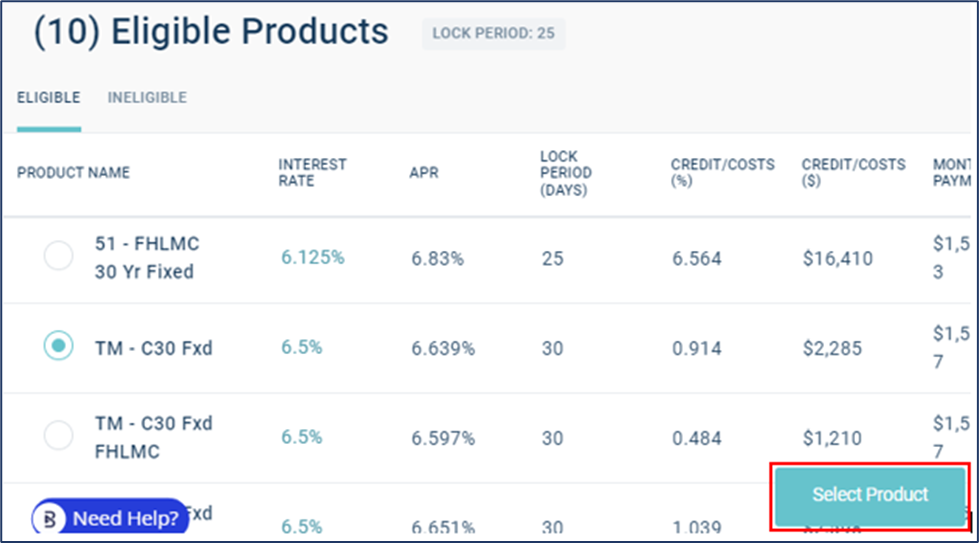Switch to the Eligible tab
979x543 pixels.
pyautogui.click(x=49, y=98)
